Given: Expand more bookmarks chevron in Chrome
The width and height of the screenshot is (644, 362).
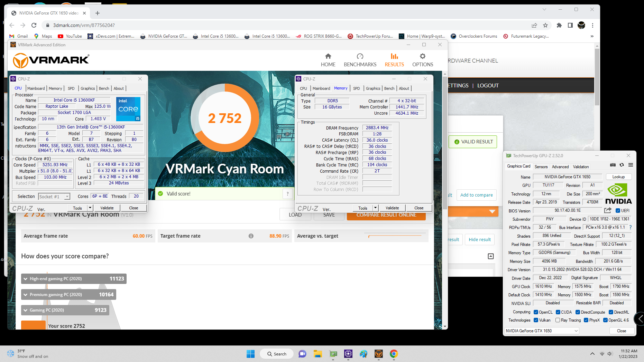Looking at the screenshot, I should coord(592,36).
